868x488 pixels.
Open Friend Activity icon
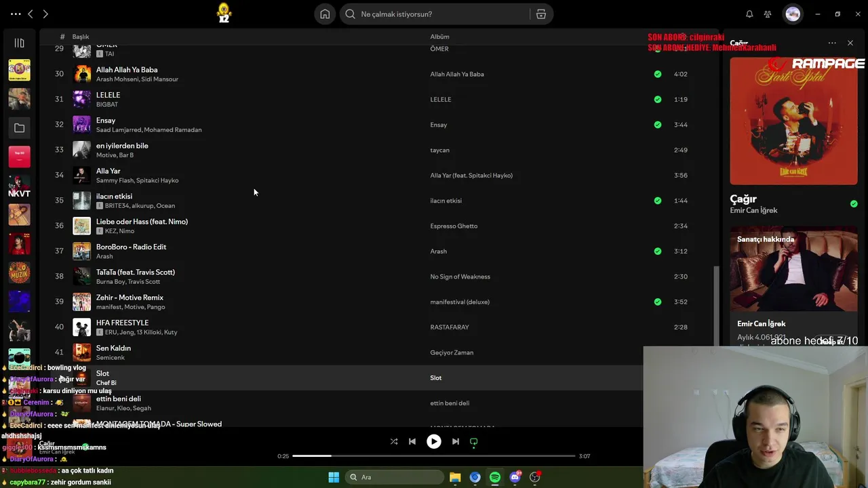768,14
